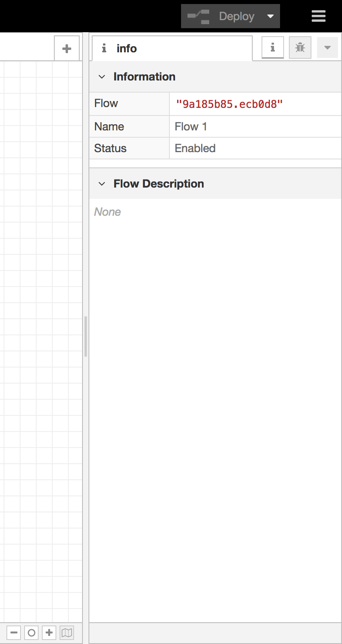The height and width of the screenshot is (644, 342).
Task: Open the hamburger main menu
Action: (x=318, y=16)
